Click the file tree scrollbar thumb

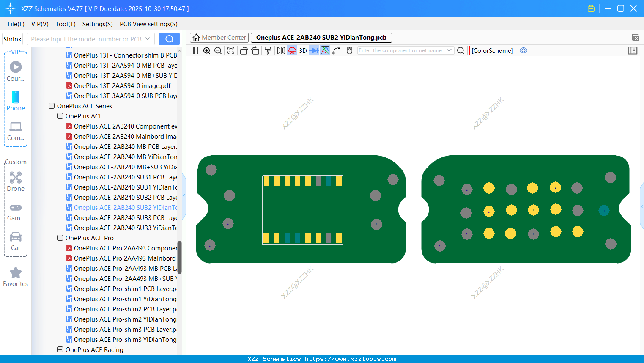179,257
